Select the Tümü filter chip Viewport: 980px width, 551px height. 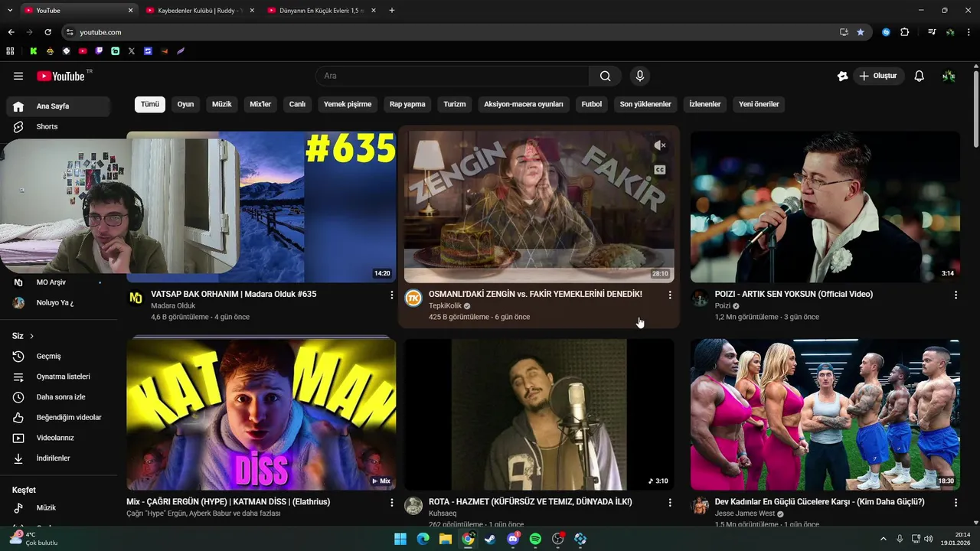(150, 104)
